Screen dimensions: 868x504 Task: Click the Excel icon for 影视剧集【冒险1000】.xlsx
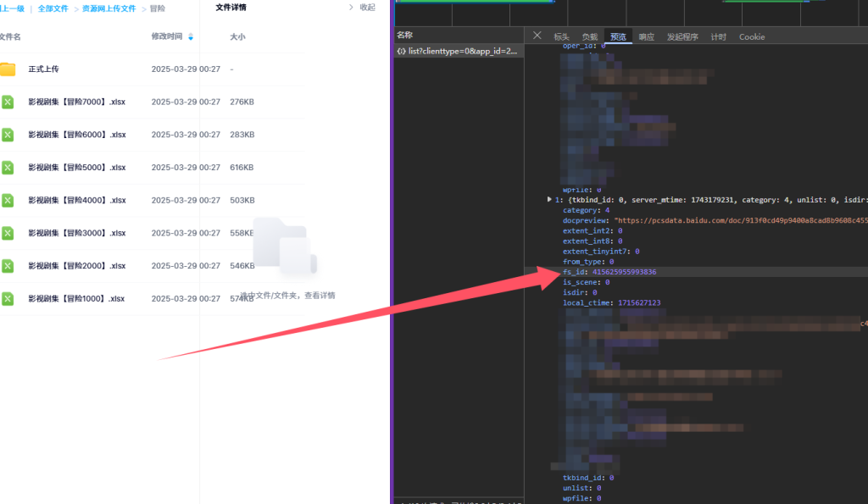tap(8, 298)
